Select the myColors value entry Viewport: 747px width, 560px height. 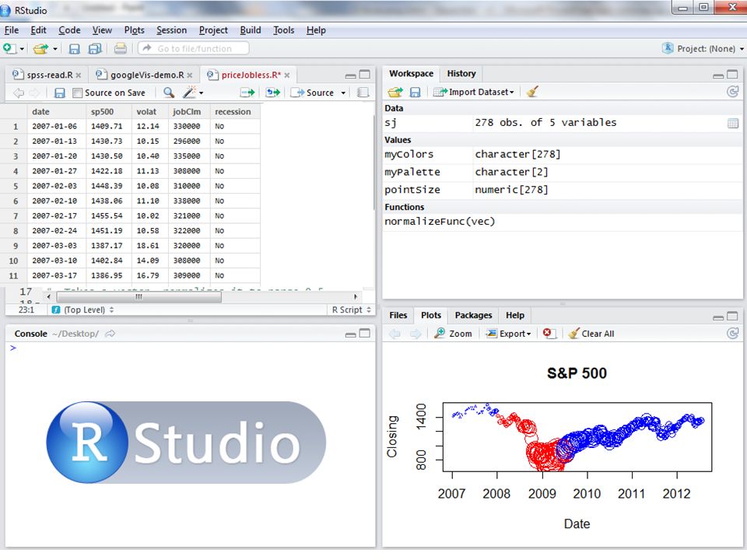(x=562, y=154)
